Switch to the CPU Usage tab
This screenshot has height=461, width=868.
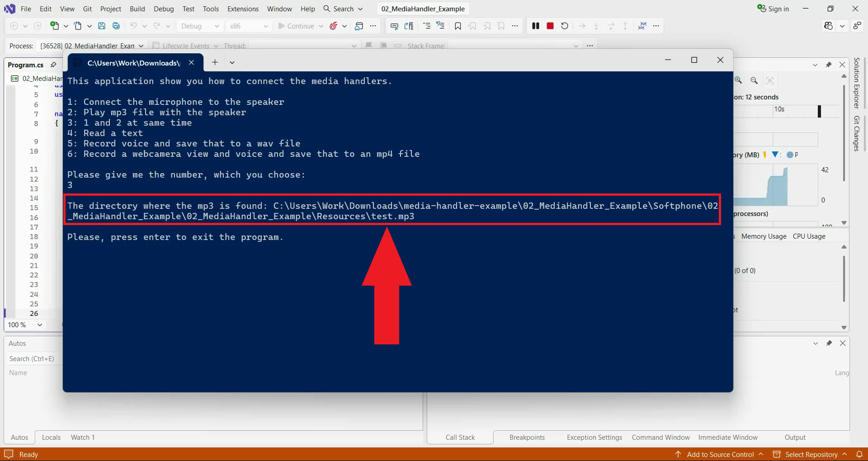(809, 236)
